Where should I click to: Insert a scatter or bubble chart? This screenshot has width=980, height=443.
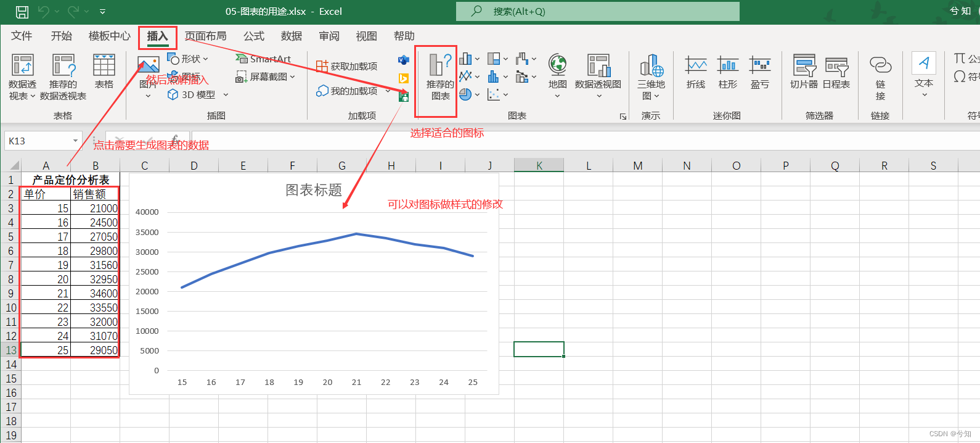tap(497, 94)
